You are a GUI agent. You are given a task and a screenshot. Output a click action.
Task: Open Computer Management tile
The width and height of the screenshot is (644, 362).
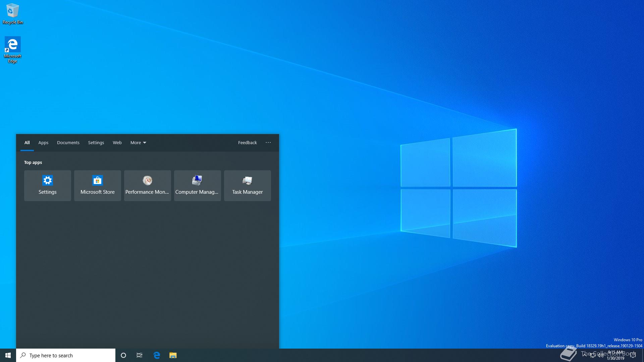coord(197,185)
